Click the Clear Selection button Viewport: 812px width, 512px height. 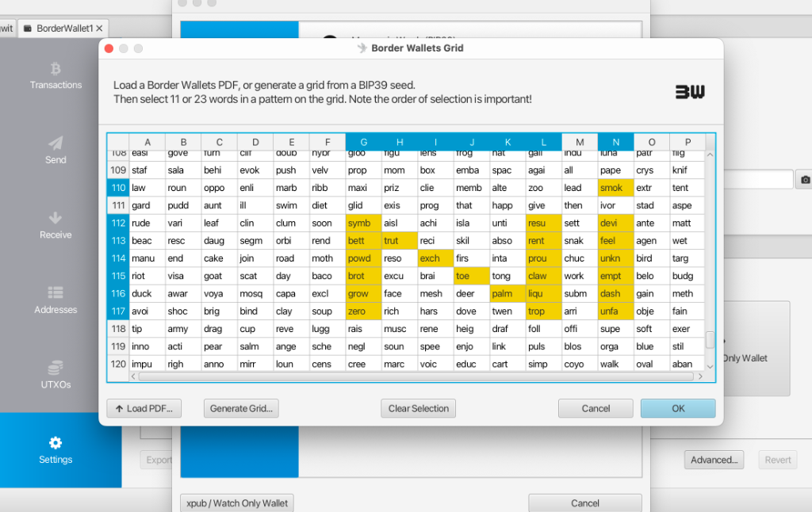click(x=419, y=408)
